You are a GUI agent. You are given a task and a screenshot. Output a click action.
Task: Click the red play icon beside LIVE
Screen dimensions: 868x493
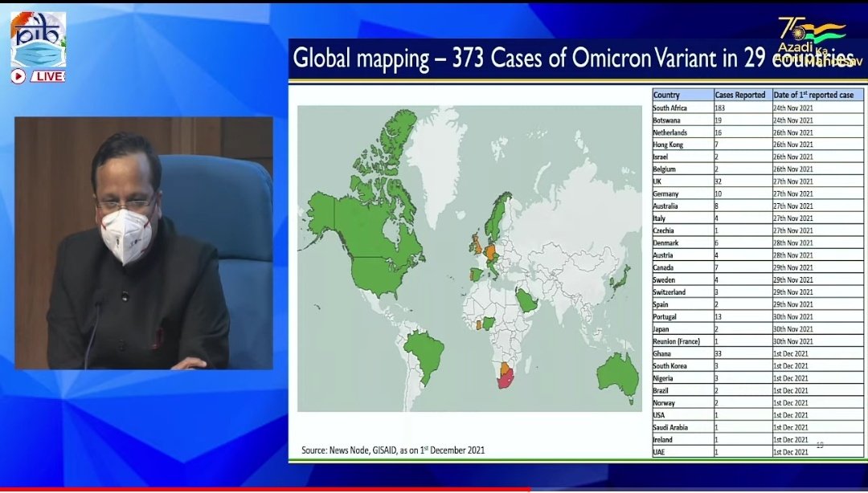pyautogui.click(x=18, y=76)
